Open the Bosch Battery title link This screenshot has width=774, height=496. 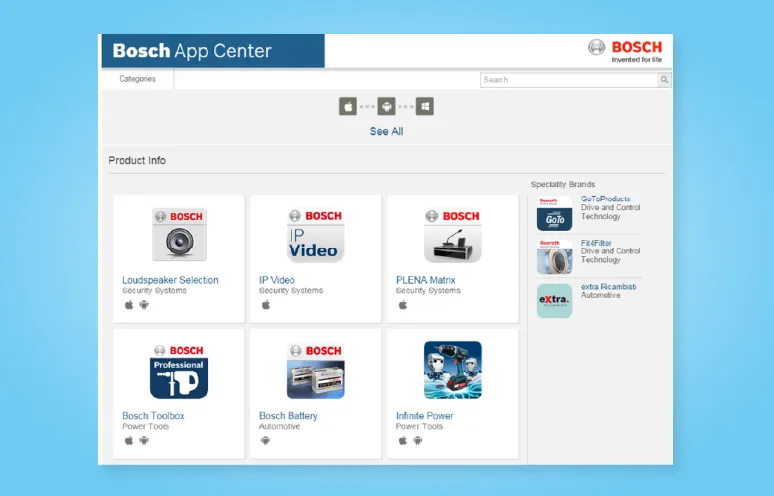pyautogui.click(x=288, y=416)
